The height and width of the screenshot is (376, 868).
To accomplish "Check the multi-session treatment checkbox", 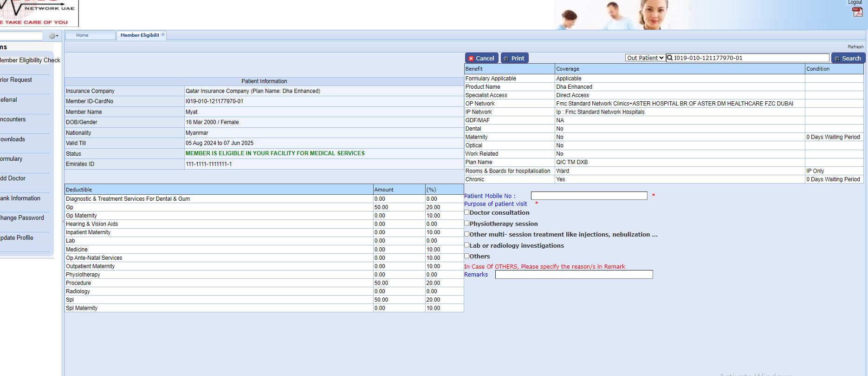I will (467, 234).
